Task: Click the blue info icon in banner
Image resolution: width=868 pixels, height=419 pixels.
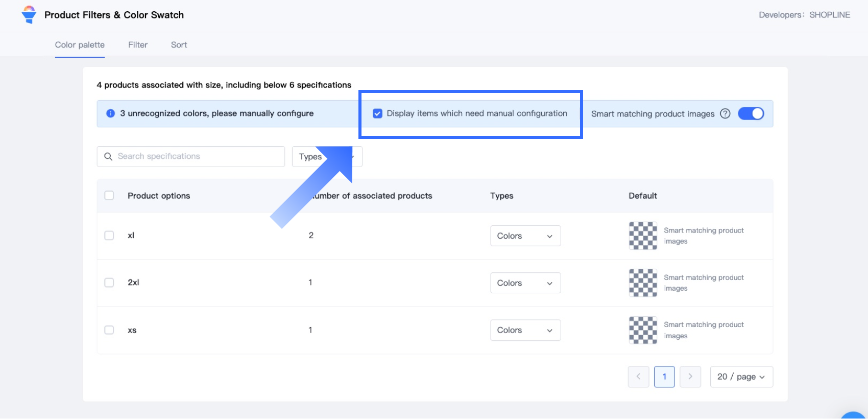Action: tap(110, 113)
